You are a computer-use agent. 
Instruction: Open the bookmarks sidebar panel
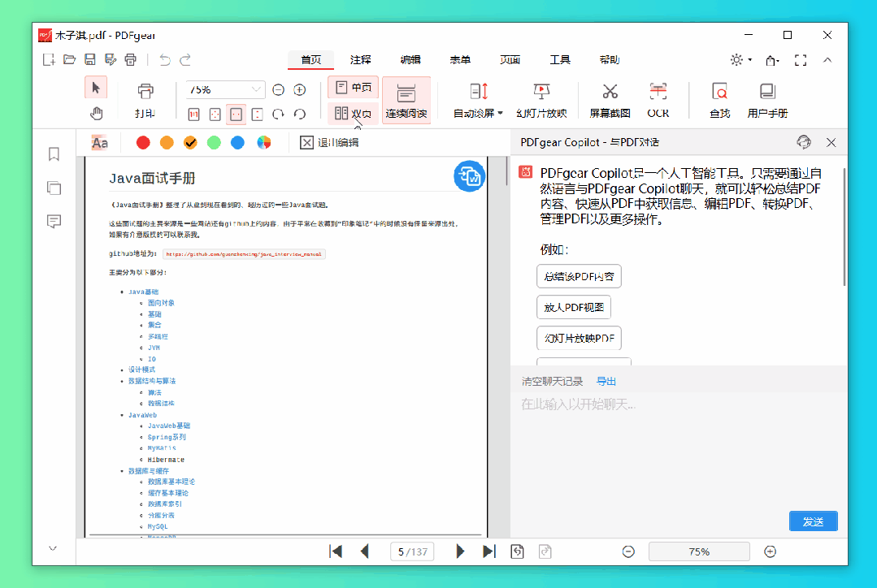(54, 154)
